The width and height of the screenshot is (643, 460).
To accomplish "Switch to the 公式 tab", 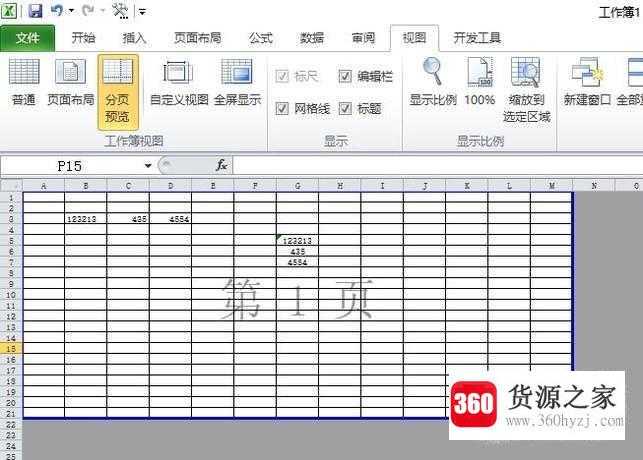I will pos(261,38).
